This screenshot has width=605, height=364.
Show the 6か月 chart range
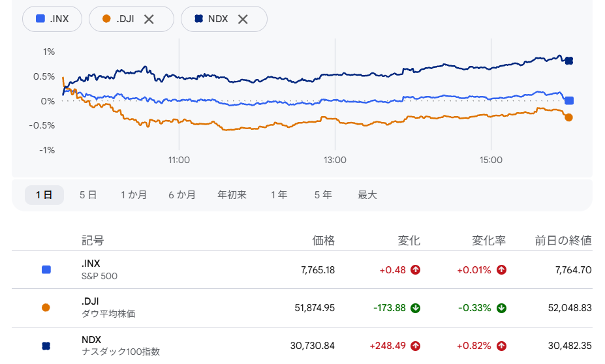(x=181, y=195)
